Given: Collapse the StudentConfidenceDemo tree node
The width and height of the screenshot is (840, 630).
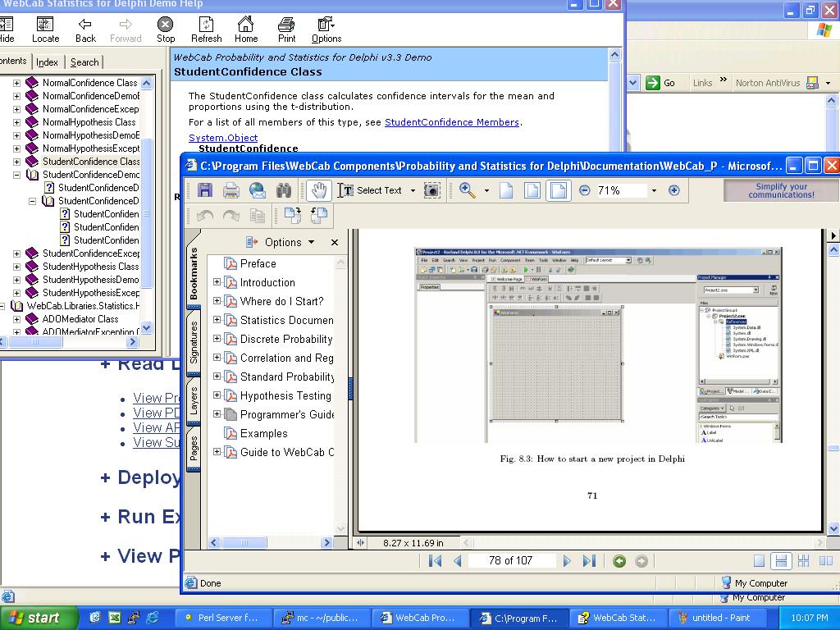Looking at the screenshot, I should (16, 175).
